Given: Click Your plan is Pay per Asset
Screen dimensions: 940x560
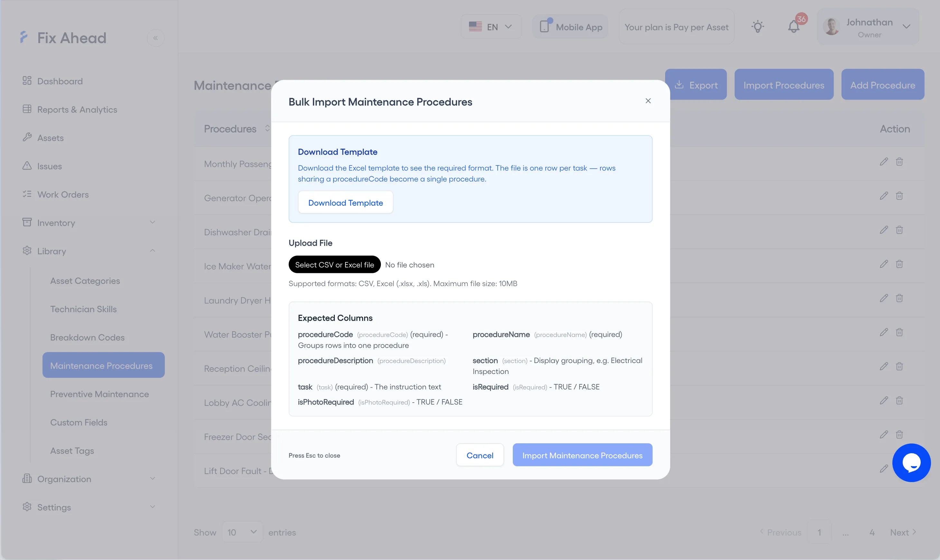Looking at the screenshot, I should click(676, 26).
